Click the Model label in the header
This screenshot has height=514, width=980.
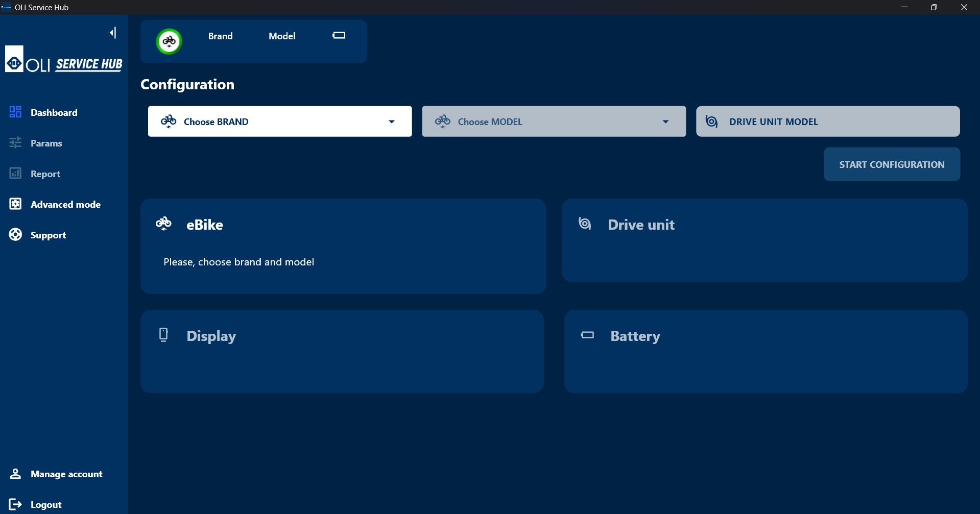(282, 36)
